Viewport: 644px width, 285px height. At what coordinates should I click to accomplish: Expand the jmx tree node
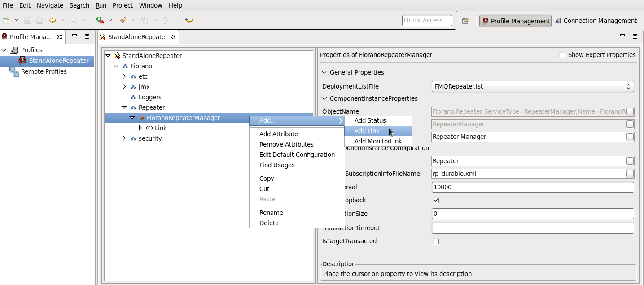point(124,87)
